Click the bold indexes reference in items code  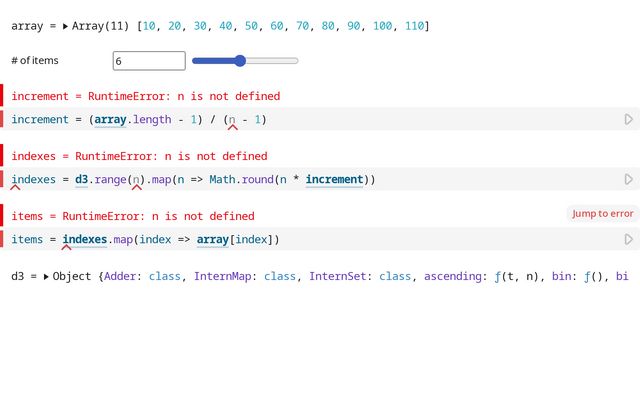(x=85, y=240)
